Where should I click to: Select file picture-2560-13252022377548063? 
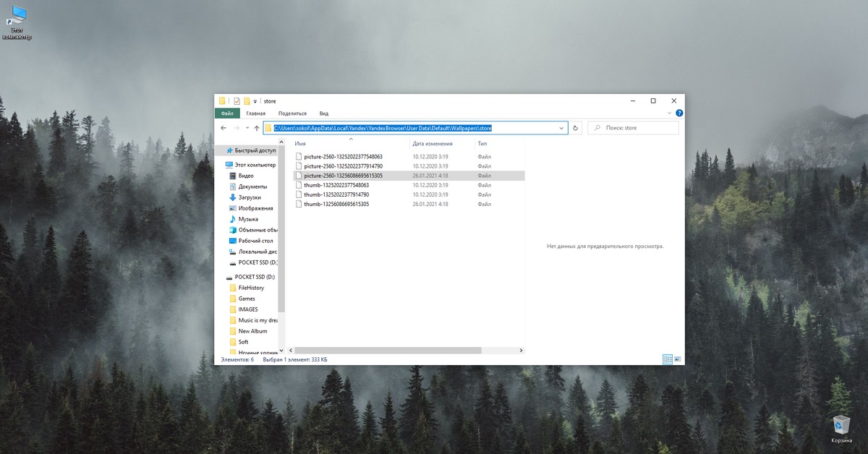click(x=343, y=156)
